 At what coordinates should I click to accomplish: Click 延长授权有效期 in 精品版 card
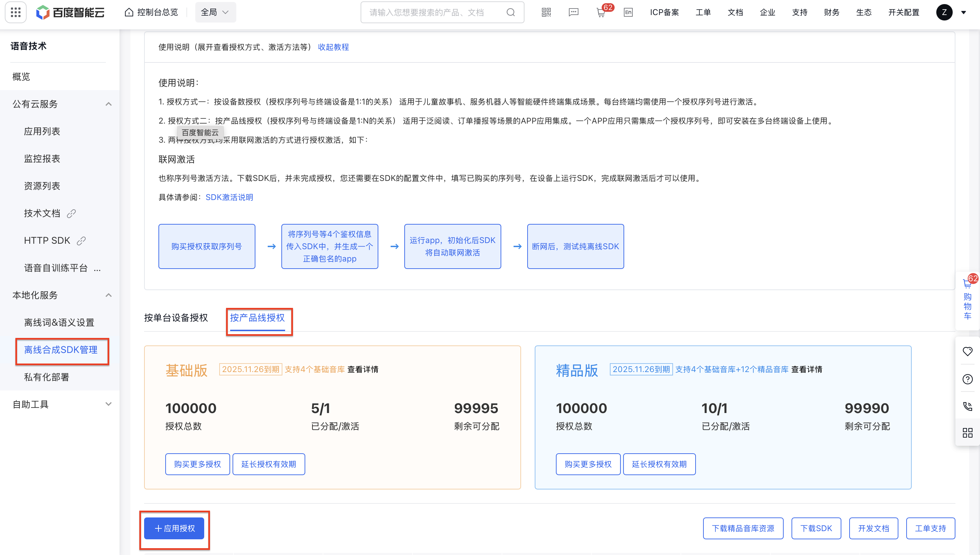click(x=659, y=464)
